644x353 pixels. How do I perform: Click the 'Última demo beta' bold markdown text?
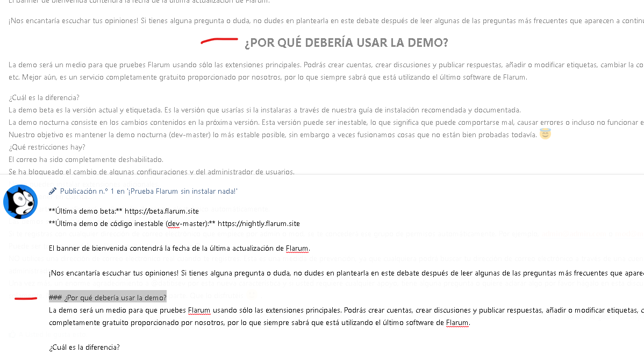click(85, 210)
